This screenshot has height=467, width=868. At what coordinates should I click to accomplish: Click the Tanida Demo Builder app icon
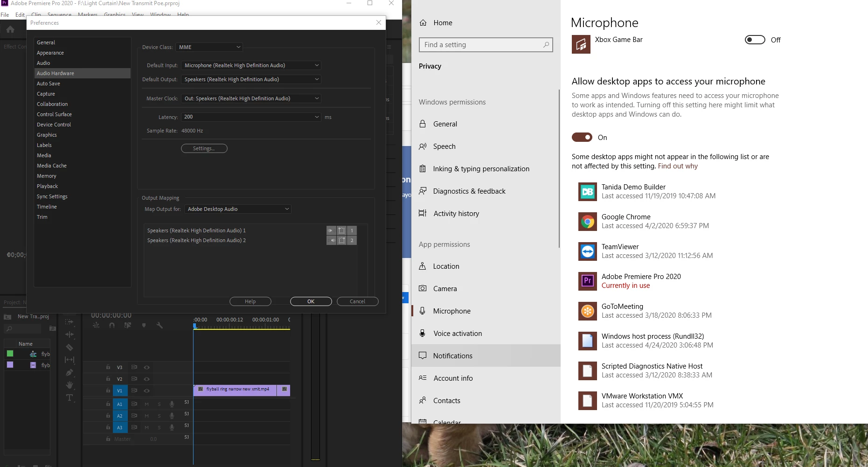pyautogui.click(x=588, y=191)
